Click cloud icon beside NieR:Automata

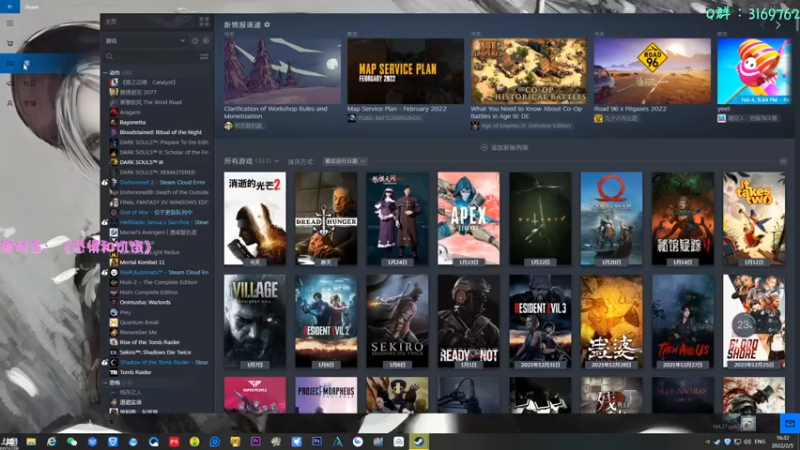click(x=105, y=272)
